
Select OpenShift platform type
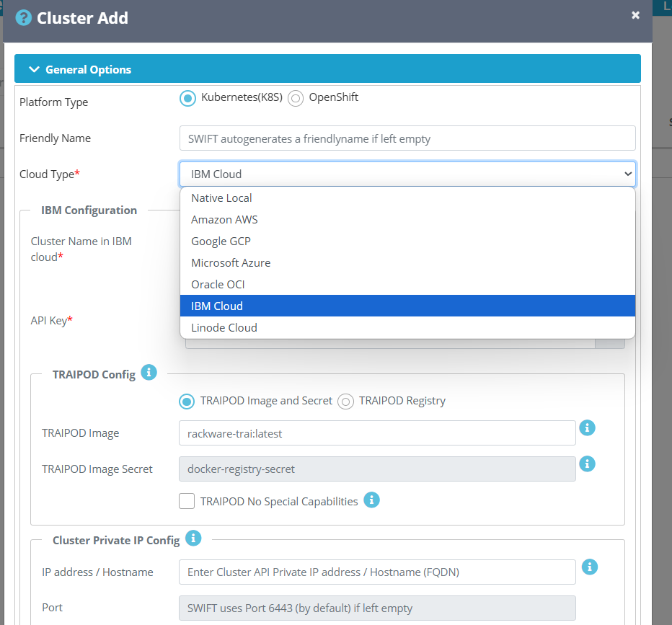coord(296,98)
